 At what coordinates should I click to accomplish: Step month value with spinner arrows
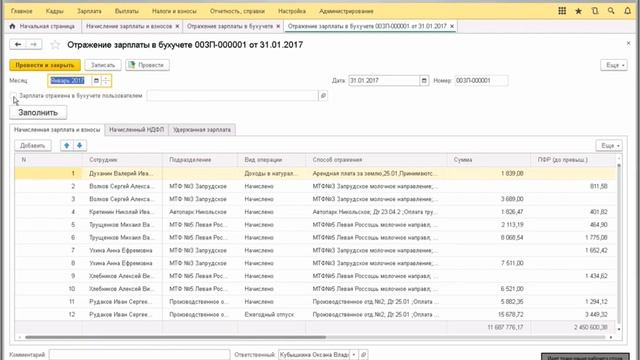click(x=106, y=80)
